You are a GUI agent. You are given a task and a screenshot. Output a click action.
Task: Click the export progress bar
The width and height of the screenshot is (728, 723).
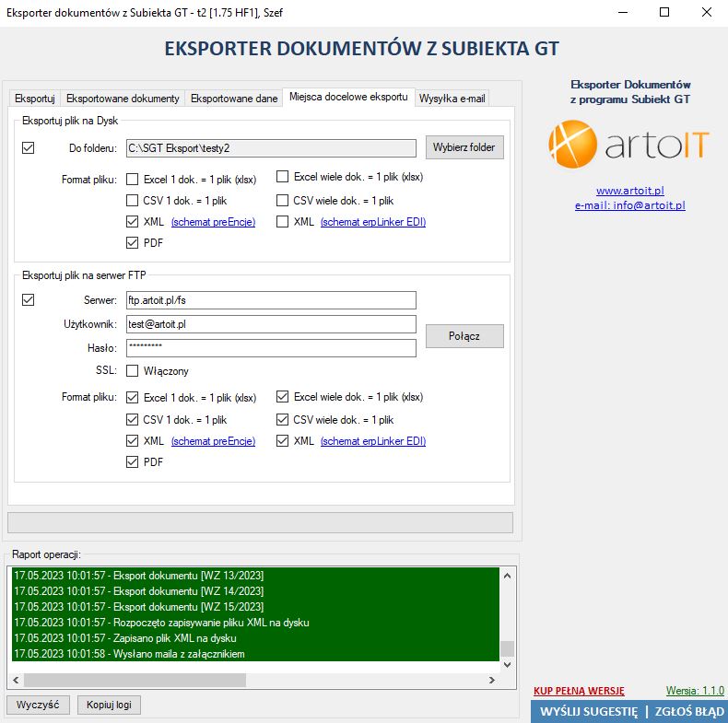pos(260,522)
